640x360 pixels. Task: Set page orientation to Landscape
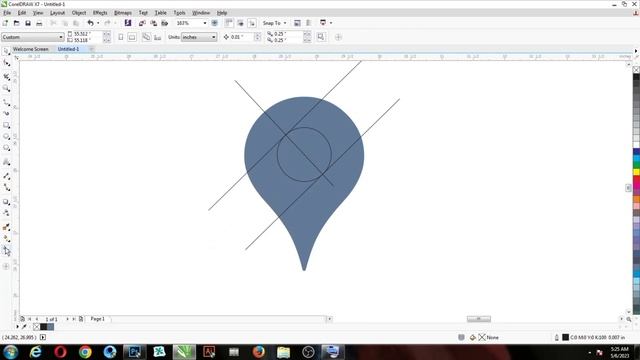pos(132,37)
